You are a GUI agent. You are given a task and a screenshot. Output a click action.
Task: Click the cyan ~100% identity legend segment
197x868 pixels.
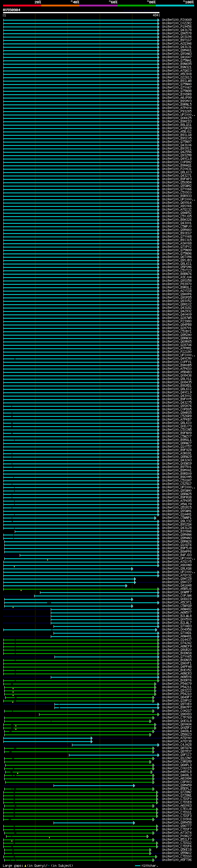tap(175, 6)
